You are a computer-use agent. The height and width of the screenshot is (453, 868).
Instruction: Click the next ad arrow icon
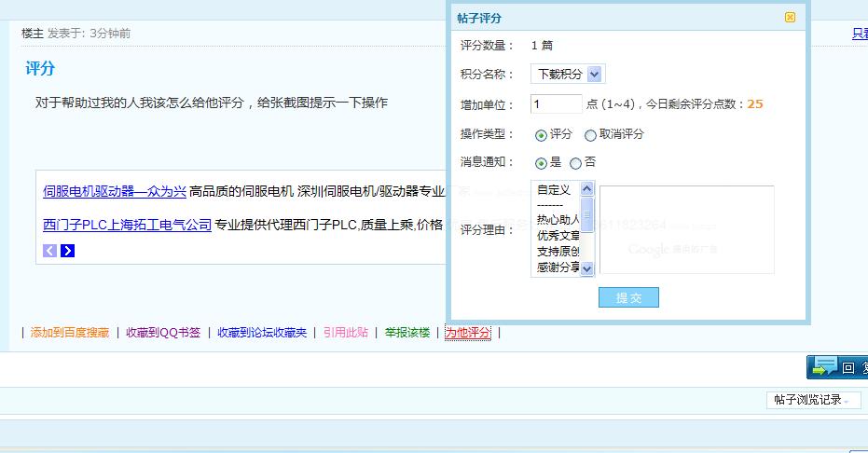coord(67,251)
